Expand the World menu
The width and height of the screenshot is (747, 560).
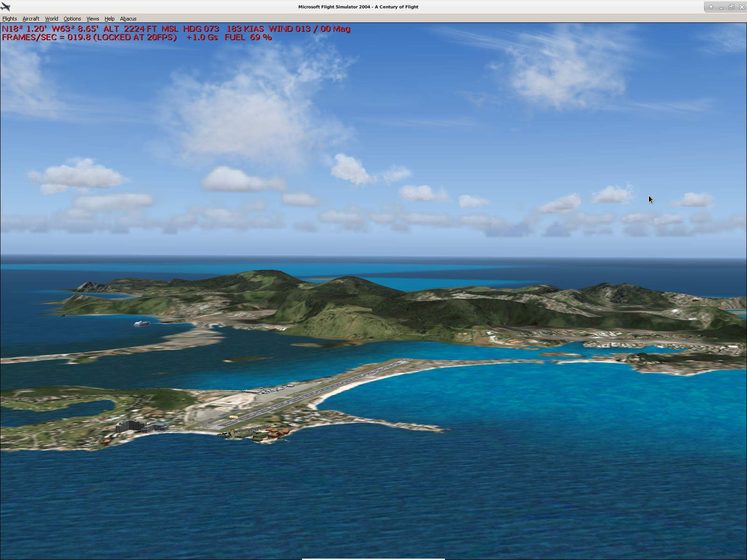point(51,19)
